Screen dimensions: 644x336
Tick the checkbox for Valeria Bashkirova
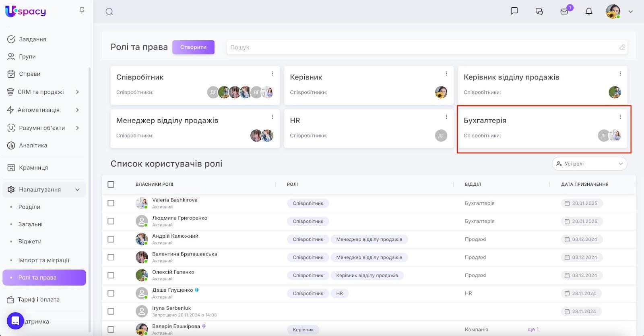pos(111,203)
